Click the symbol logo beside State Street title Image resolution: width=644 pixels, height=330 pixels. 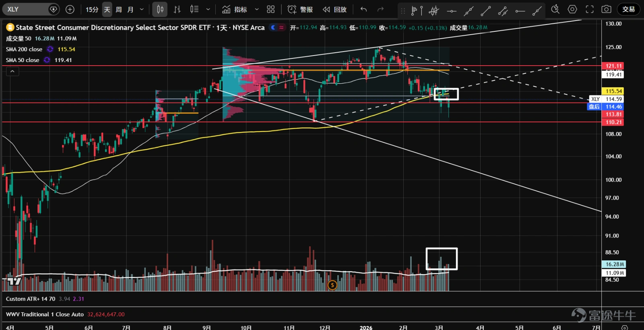click(x=10, y=27)
